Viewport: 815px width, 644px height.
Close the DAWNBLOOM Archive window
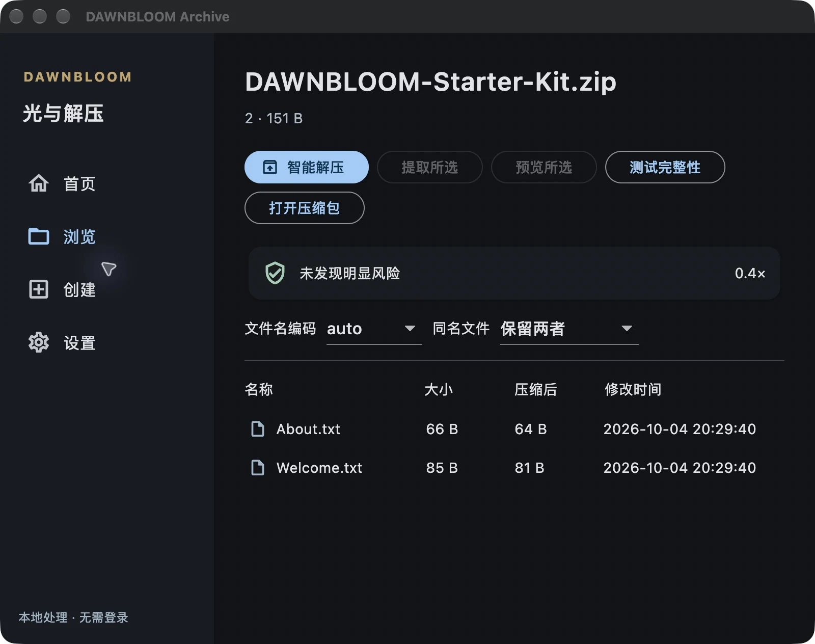(16, 16)
